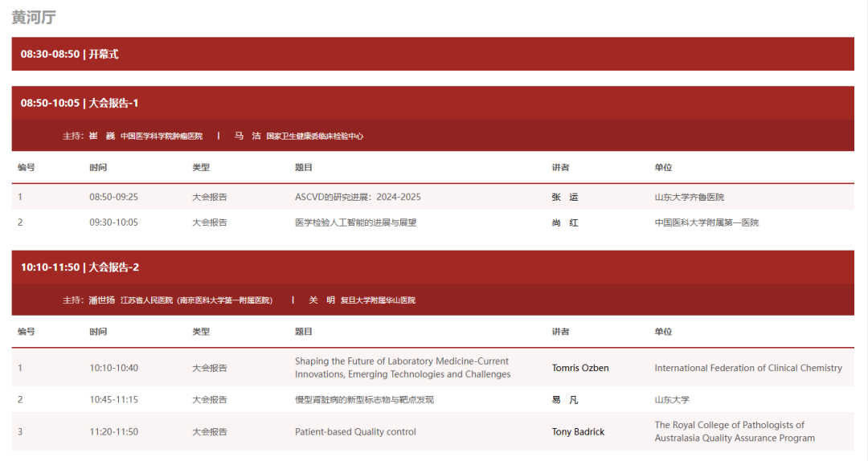The height and width of the screenshot is (461, 868).
Task: Click affiliation 山东大学 in 易凡 row
Action: (672, 400)
